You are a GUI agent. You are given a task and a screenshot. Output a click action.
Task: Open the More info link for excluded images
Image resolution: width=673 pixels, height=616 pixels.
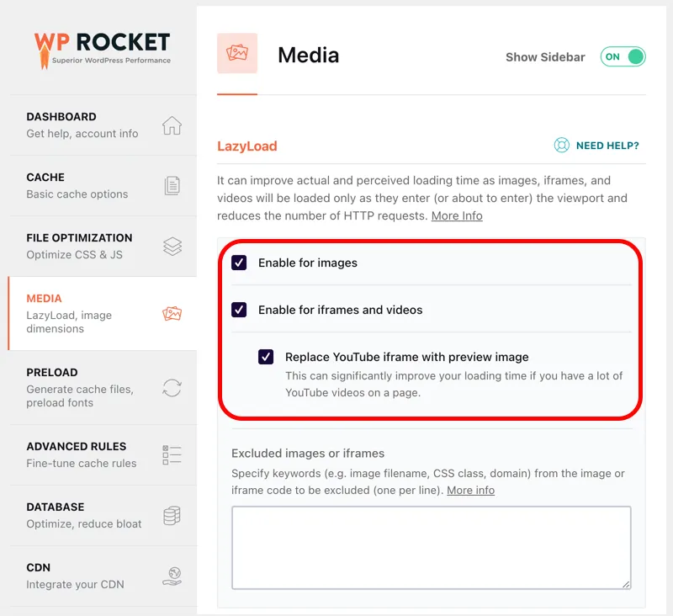click(x=470, y=490)
